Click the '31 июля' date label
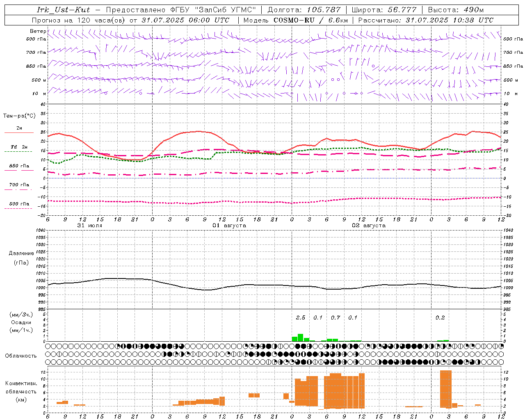525x420 pixels. click(x=90, y=226)
